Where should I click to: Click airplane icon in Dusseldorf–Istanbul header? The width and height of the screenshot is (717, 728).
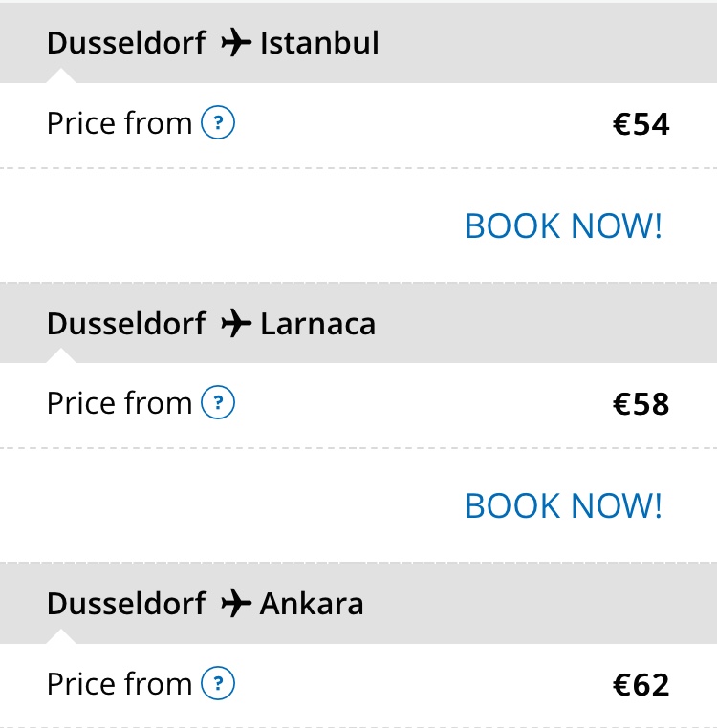click(234, 43)
